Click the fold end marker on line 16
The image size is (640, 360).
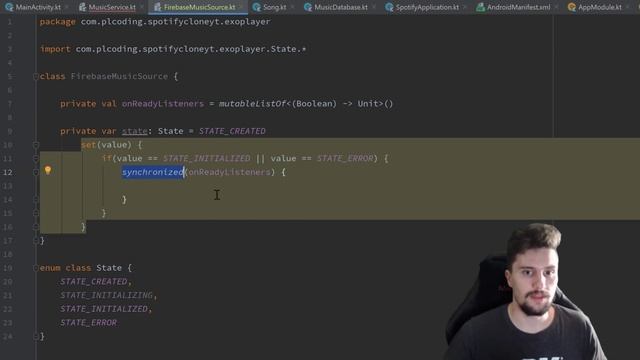coord(36,227)
